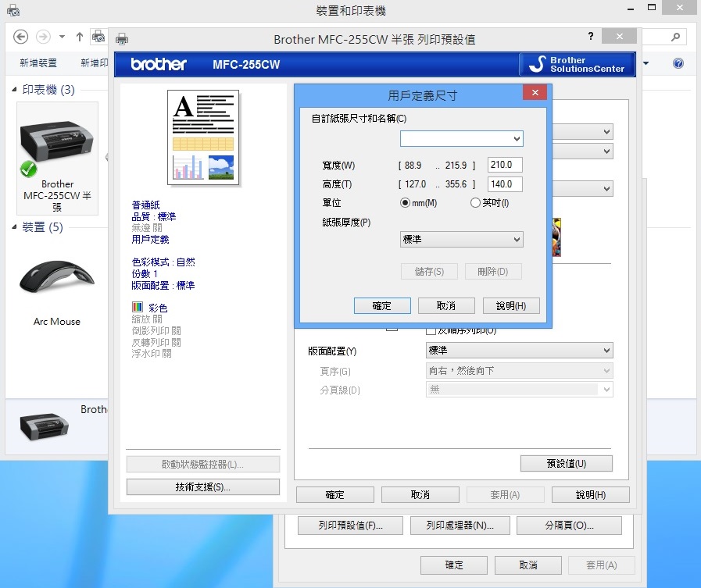
Task: Select the 英吋(I) inch unit radio button
Action: (x=475, y=203)
